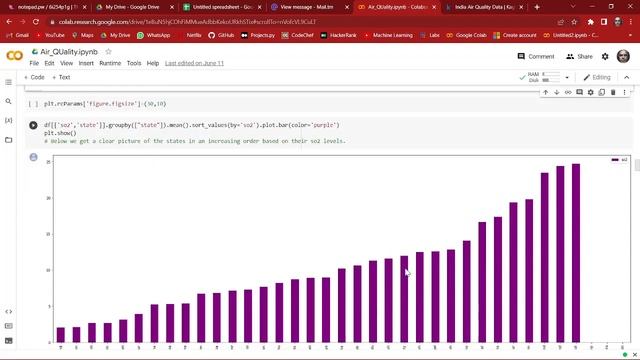
Task: Open the File menu
Action: pyautogui.click(x=34, y=63)
